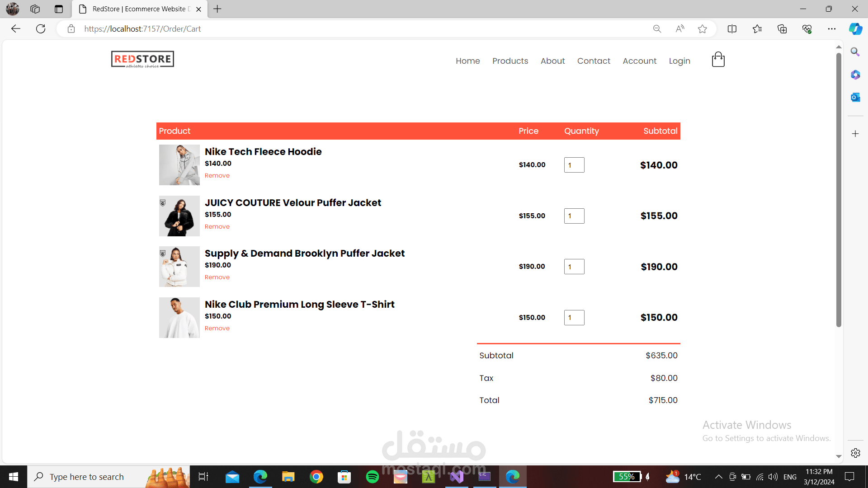This screenshot has width=868, height=488.
Task: Open the Contact nav link
Action: coord(593,61)
